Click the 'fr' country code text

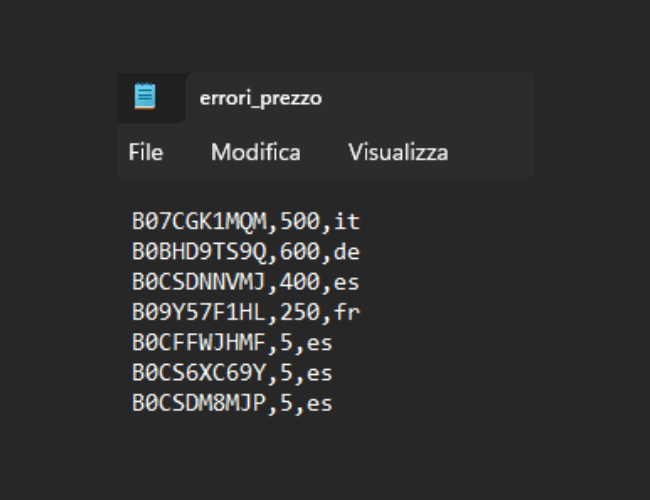click(x=347, y=312)
